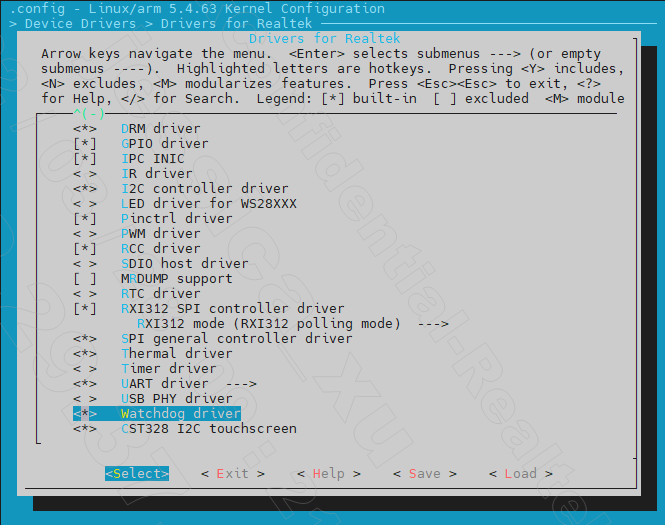The width and height of the screenshot is (665, 525).
Task: Toggle the GPIO driver checkbox
Action: click(85, 144)
